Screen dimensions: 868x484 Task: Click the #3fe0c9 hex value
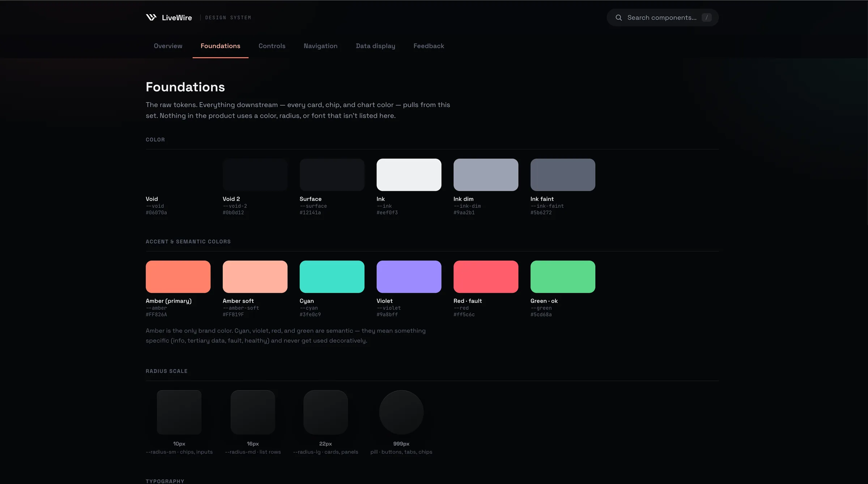click(310, 314)
